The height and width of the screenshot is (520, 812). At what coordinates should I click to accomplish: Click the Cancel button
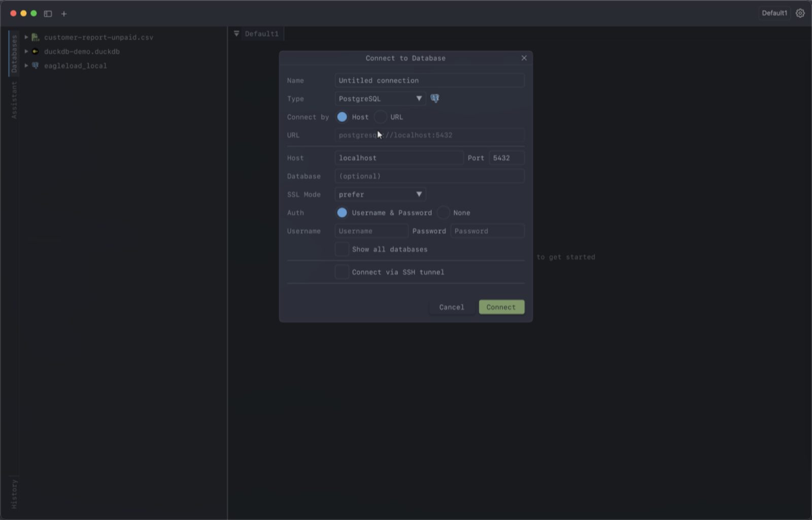click(x=452, y=307)
